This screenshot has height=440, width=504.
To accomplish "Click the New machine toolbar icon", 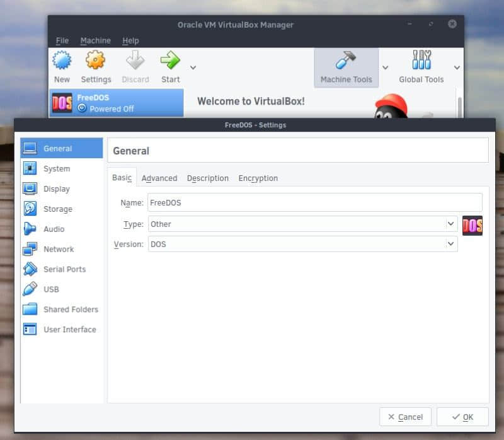I will 62,67.
